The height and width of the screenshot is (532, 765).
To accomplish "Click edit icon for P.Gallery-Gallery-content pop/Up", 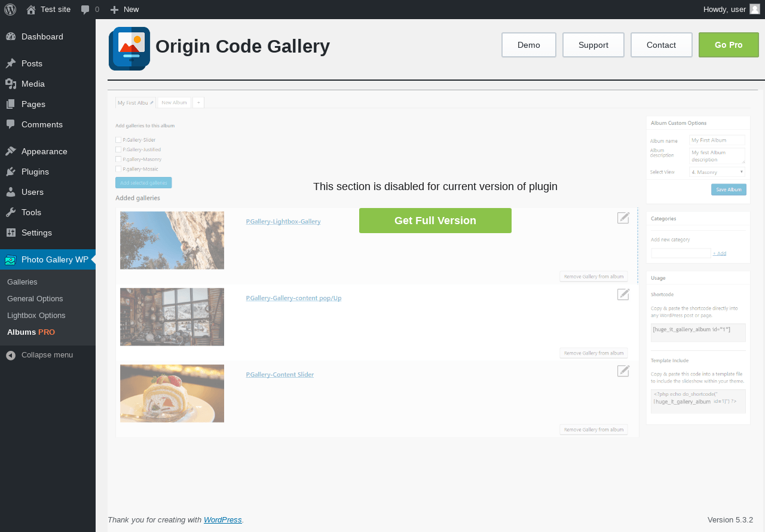I will click(x=623, y=294).
